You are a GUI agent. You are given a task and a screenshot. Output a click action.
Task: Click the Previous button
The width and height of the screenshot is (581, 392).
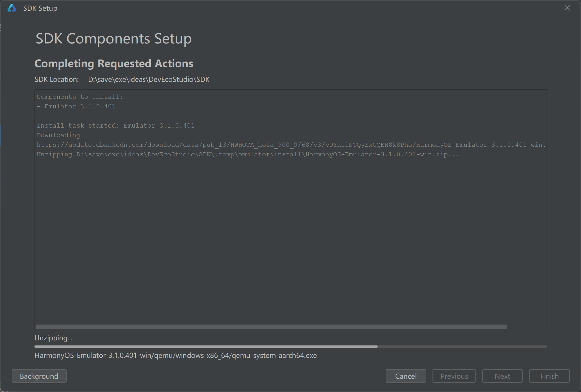pos(454,376)
